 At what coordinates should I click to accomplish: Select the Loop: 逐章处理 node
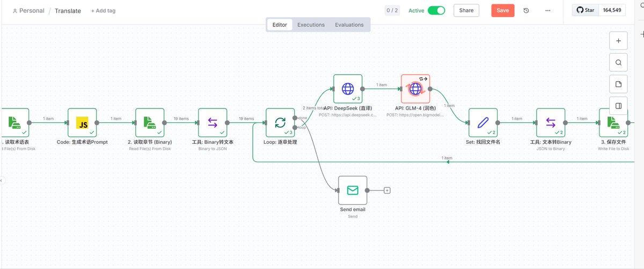coord(280,122)
